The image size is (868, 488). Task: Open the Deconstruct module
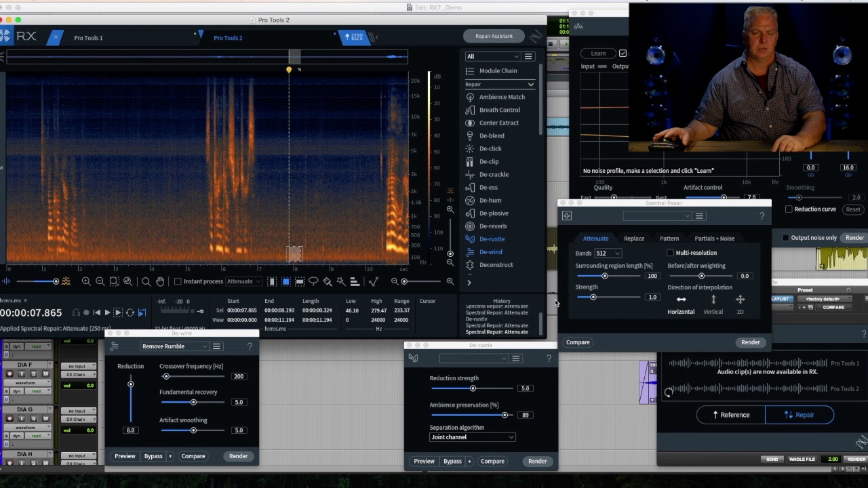tap(496, 264)
